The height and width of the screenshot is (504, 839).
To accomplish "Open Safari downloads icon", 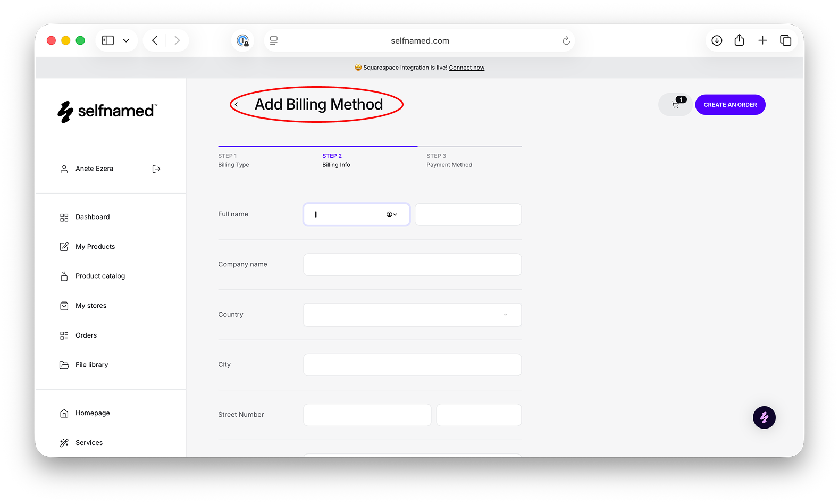I will pyautogui.click(x=717, y=40).
